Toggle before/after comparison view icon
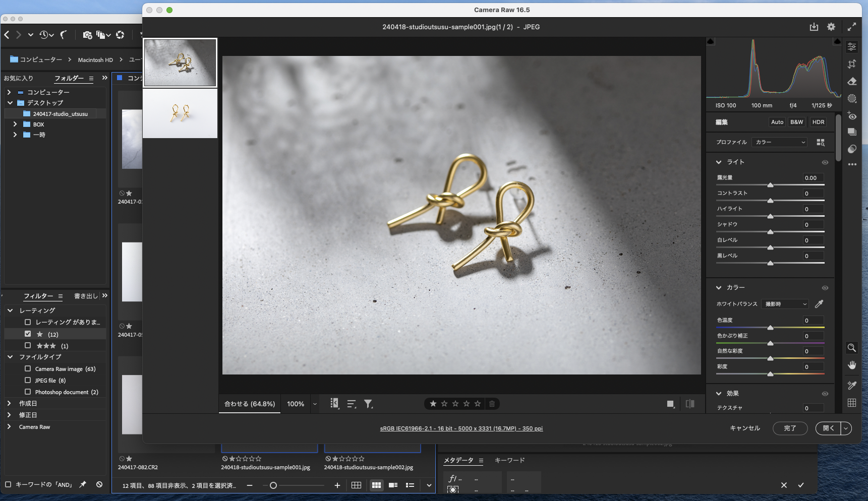This screenshot has height=501, width=868. [x=690, y=404]
